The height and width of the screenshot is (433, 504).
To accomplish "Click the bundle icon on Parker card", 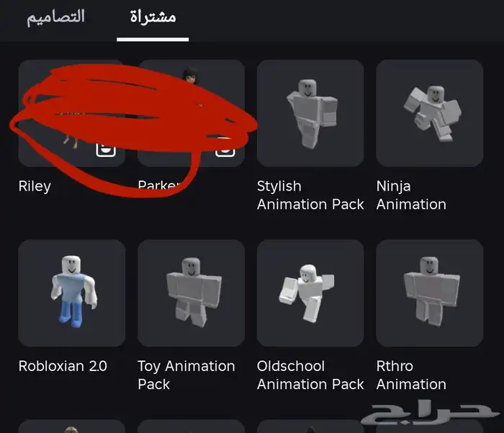I will click(x=225, y=150).
